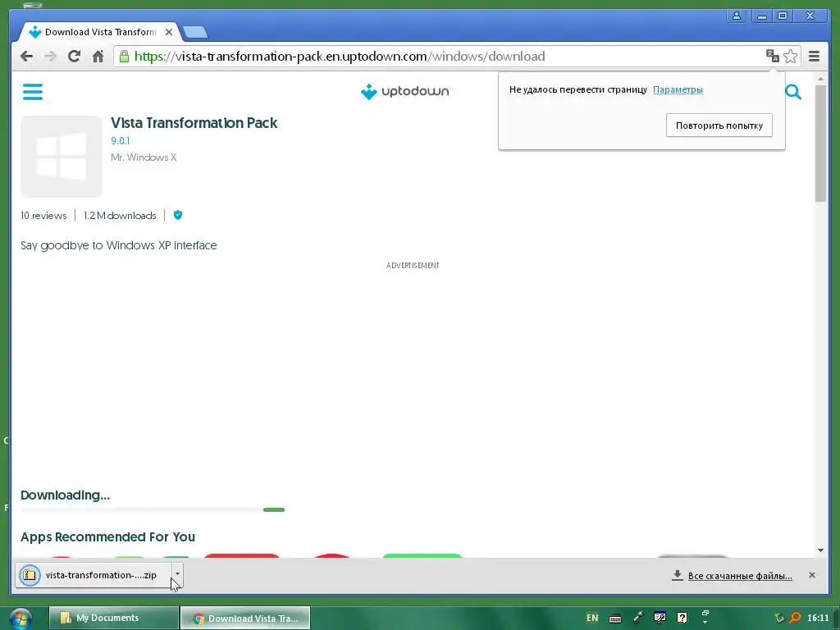Click the EN language indicator
Viewport: 840px width, 630px height.
(592, 618)
